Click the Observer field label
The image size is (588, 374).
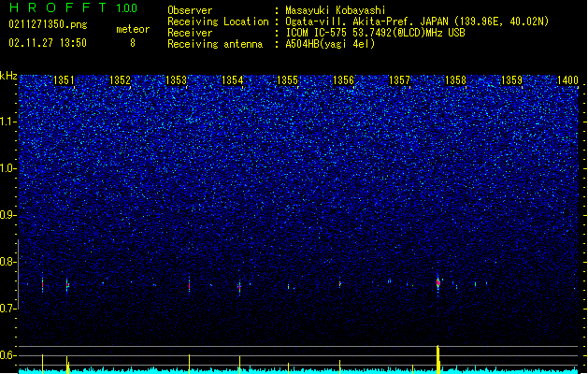coord(190,10)
